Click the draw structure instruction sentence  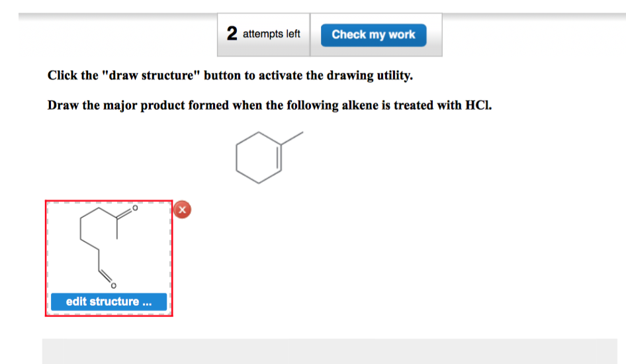coord(230,75)
